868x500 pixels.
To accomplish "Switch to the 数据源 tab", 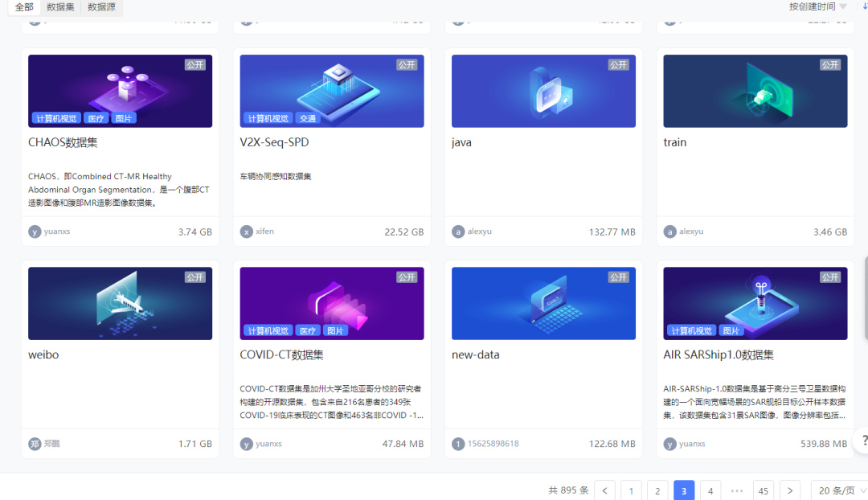I will [101, 7].
